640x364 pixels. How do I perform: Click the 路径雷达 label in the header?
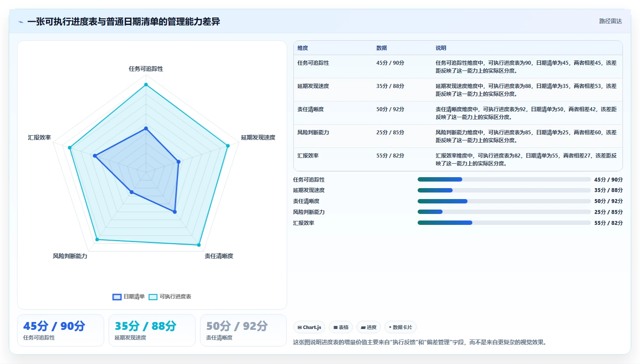coord(610,21)
